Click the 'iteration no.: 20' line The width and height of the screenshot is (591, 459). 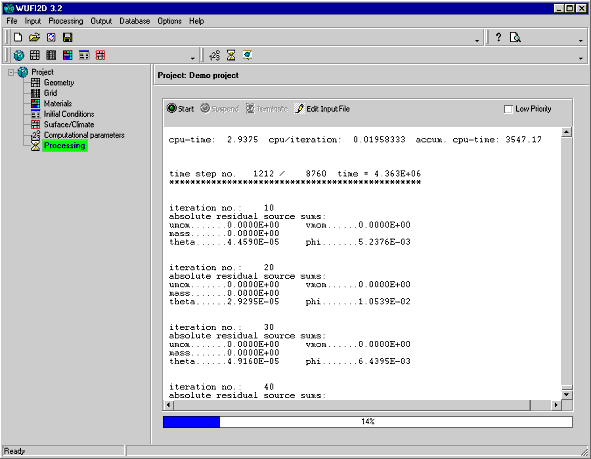tap(221, 268)
